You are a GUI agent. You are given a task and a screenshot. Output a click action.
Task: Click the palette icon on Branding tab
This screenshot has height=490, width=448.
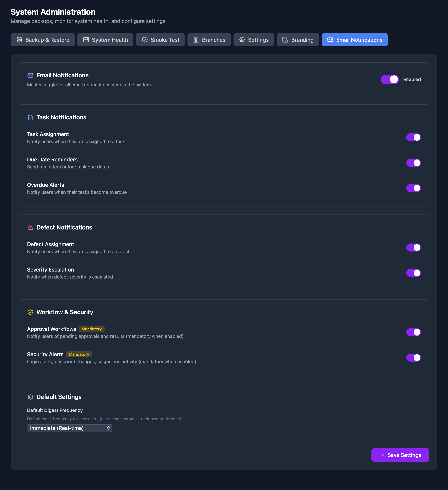click(285, 40)
